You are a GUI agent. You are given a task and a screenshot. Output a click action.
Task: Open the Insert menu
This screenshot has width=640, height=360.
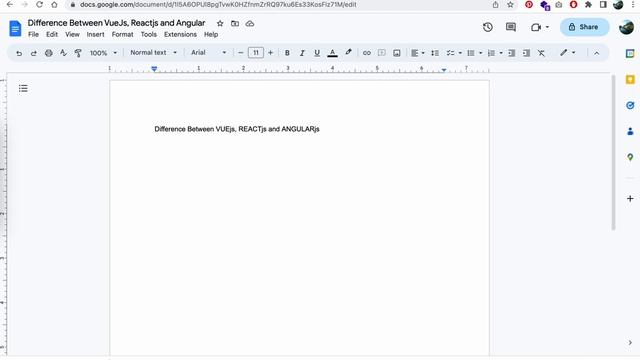click(x=96, y=35)
